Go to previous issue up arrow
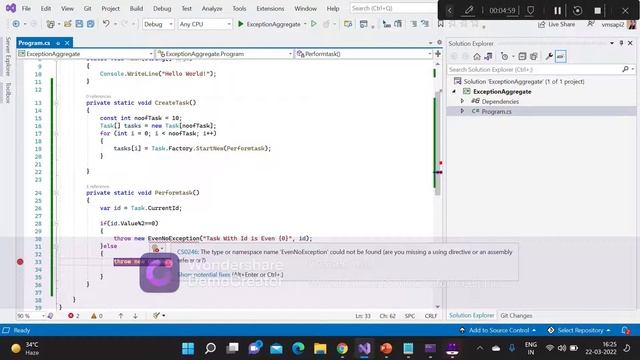 [121, 316]
